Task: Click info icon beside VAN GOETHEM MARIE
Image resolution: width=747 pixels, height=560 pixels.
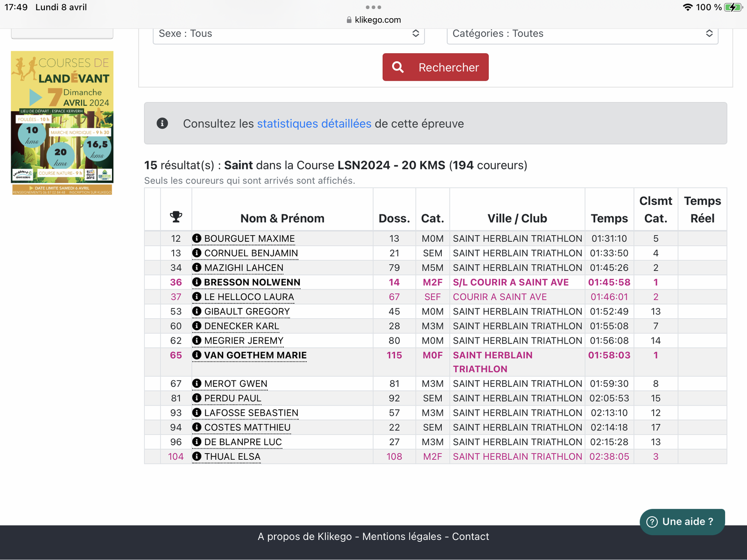Action: [x=197, y=355]
